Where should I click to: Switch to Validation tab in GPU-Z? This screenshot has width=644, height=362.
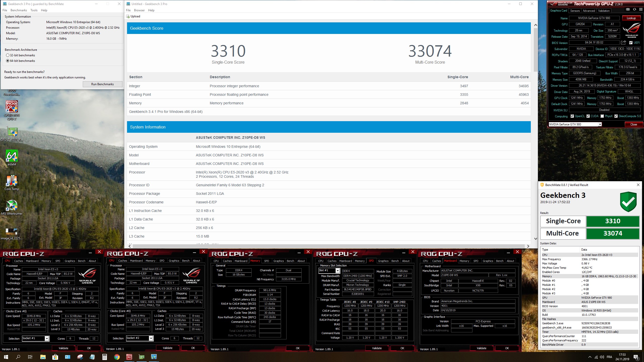click(604, 11)
